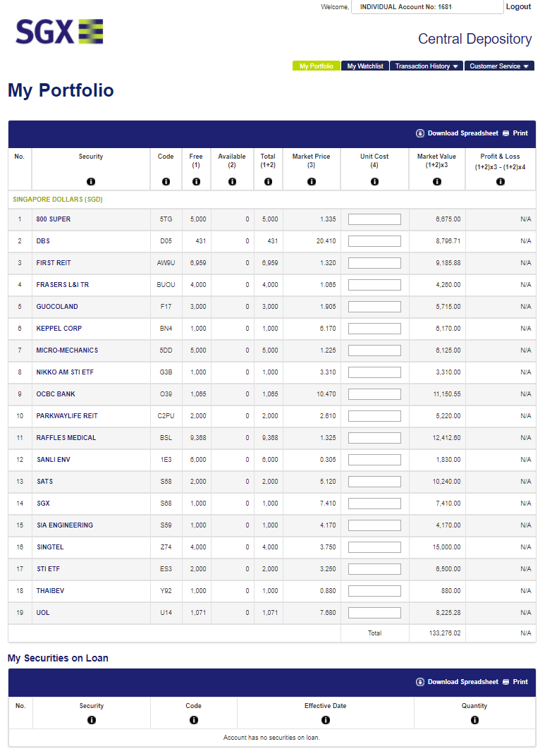Viewport: 552px width, 756px height.
Task: Click info icon under Market Value column
Action: click(x=437, y=182)
